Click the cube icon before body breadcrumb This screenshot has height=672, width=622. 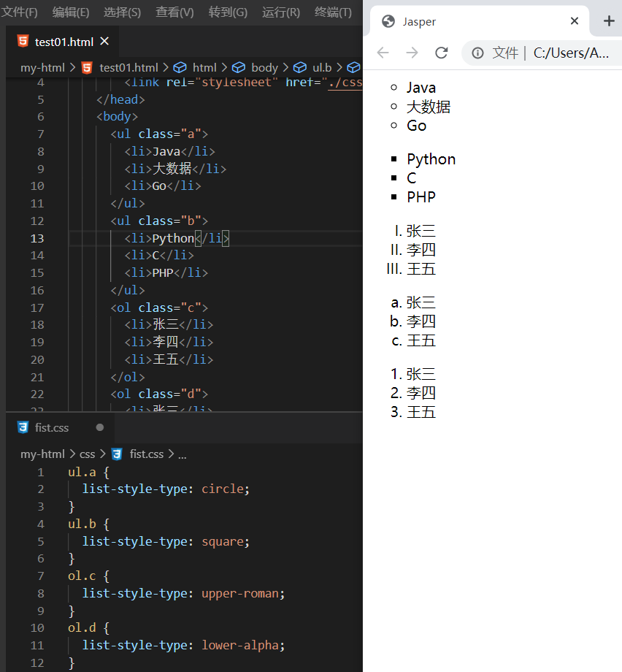(x=239, y=68)
